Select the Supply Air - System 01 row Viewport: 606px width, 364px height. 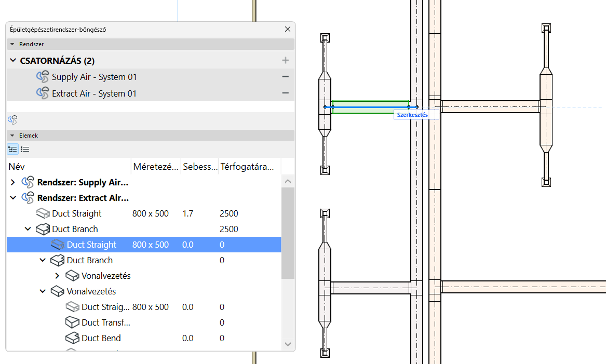[151, 77]
